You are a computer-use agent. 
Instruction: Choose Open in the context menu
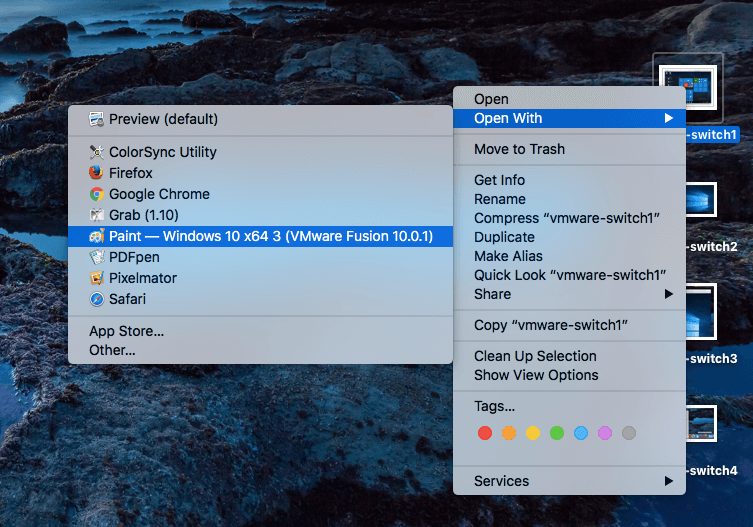pyautogui.click(x=569, y=99)
